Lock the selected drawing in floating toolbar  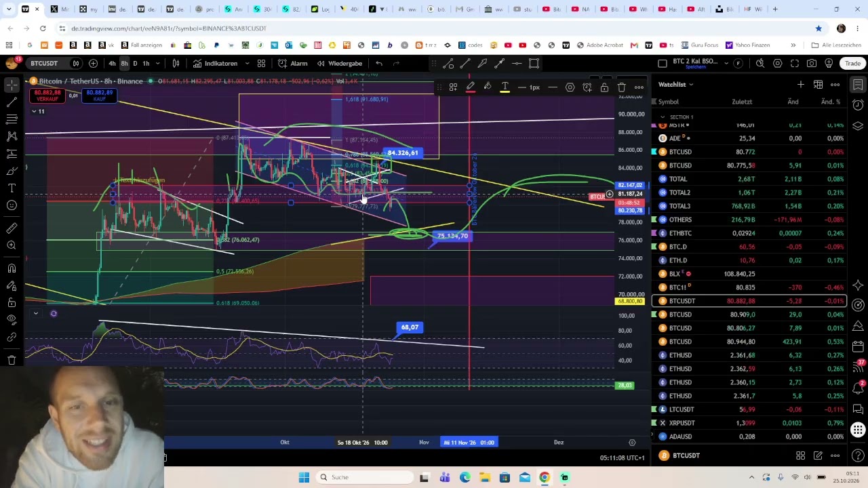tap(604, 87)
